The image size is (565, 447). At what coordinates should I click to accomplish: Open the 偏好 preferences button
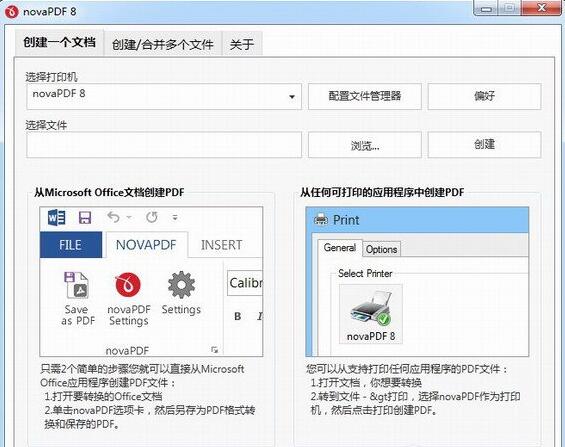point(484,96)
